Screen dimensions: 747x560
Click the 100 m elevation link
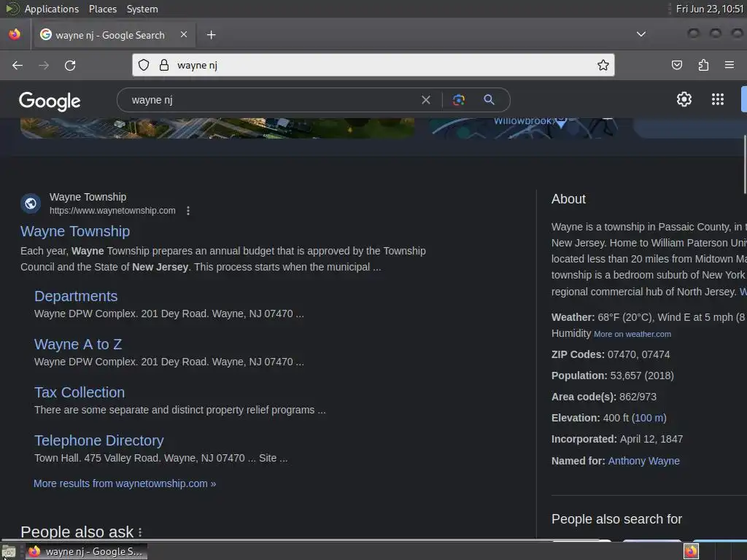649,418
